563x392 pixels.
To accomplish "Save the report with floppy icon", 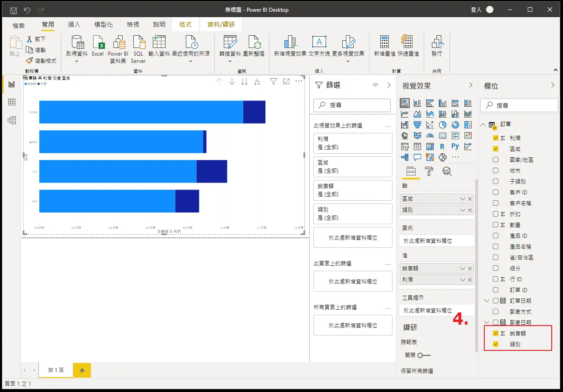I will (x=14, y=10).
